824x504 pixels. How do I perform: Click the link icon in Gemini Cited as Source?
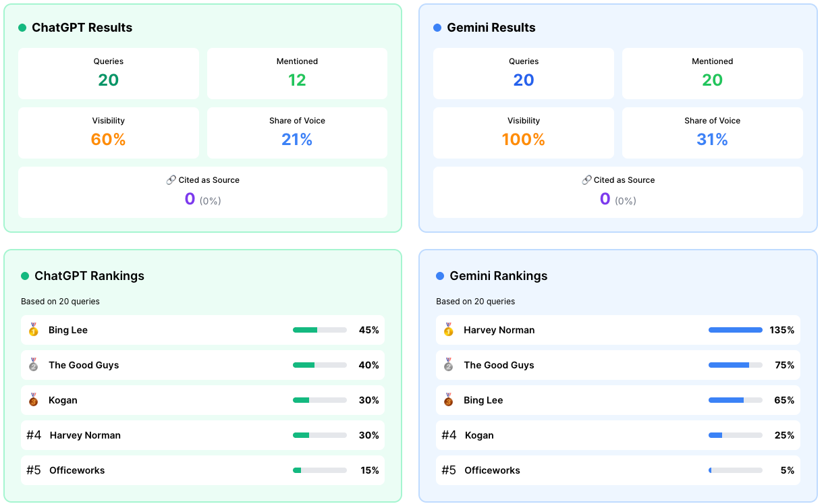click(586, 180)
